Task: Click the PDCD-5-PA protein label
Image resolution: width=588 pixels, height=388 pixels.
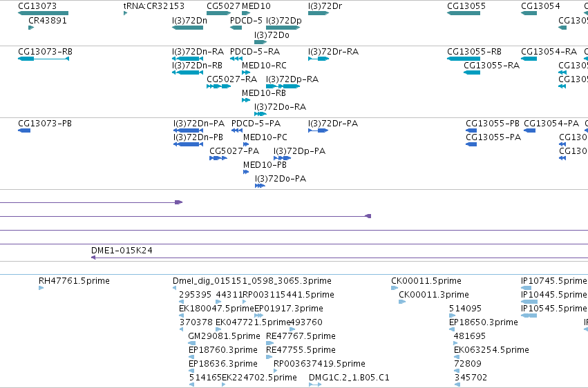Action: 256,124
